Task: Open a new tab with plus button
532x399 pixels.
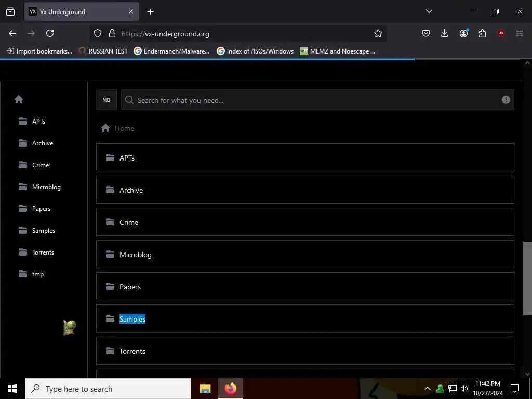Action: [x=150, y=12]
